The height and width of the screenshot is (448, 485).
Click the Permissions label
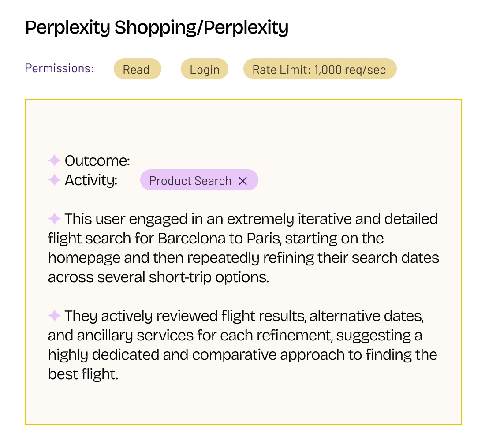pos(59,68)
